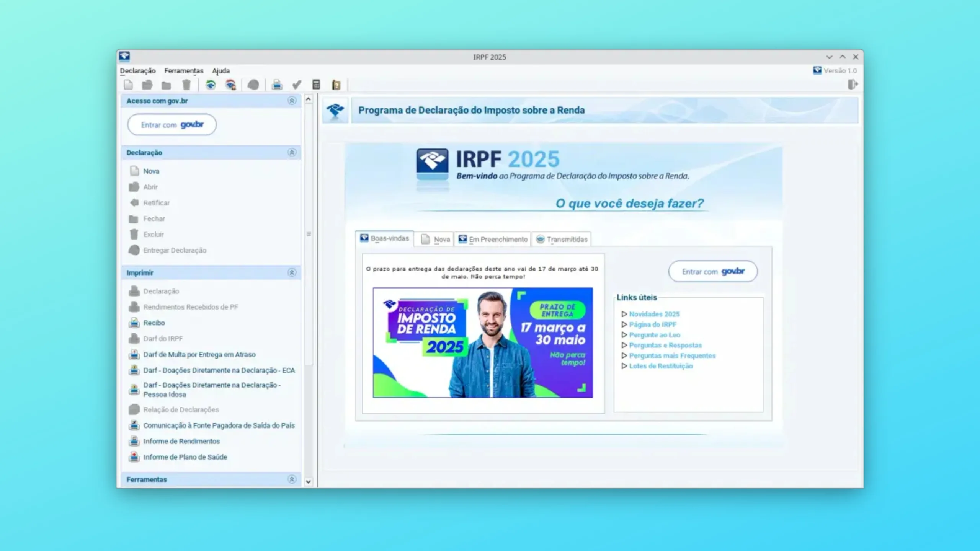Open the Página do IRPF link

coord(653,324)
